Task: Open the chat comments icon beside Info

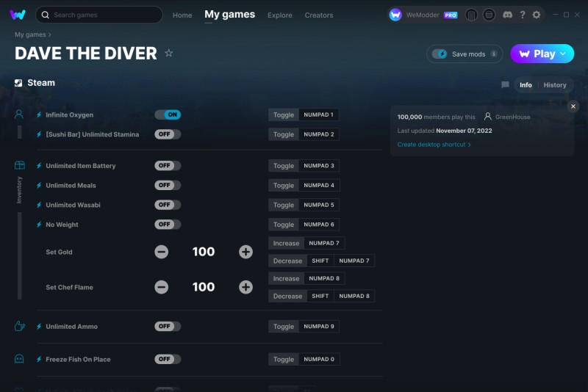Action: [505, 84]
